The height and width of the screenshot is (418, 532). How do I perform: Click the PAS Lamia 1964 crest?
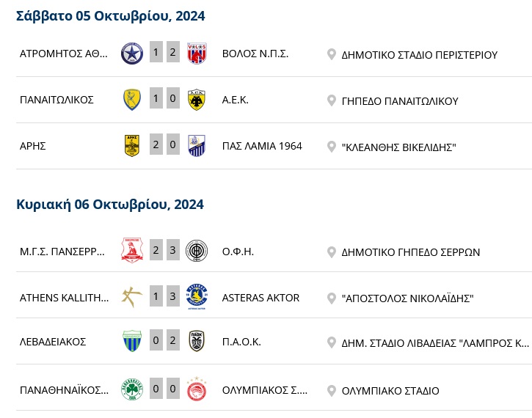[x=197, y=146]
